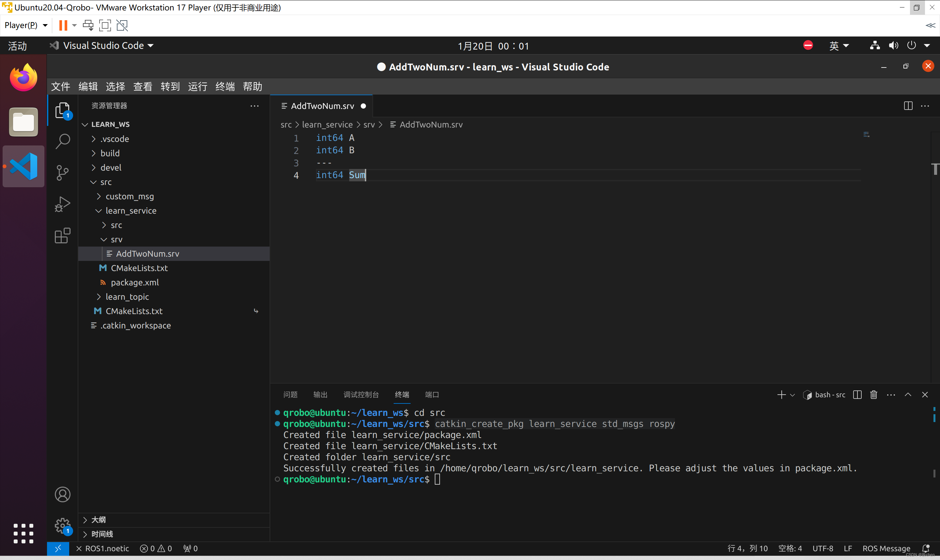940x560 pixels.
Task: Switch to the 调试控制台 panel tab
Action: 361,395
